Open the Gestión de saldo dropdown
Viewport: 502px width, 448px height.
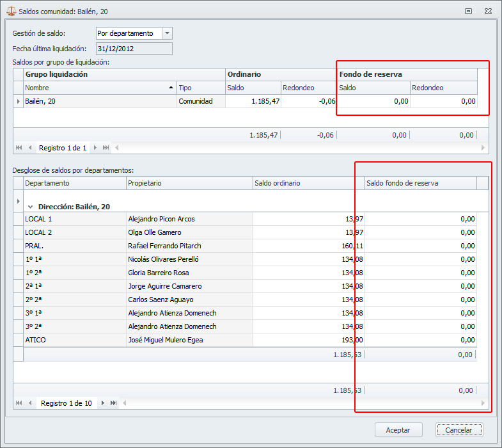pos(167,33)
